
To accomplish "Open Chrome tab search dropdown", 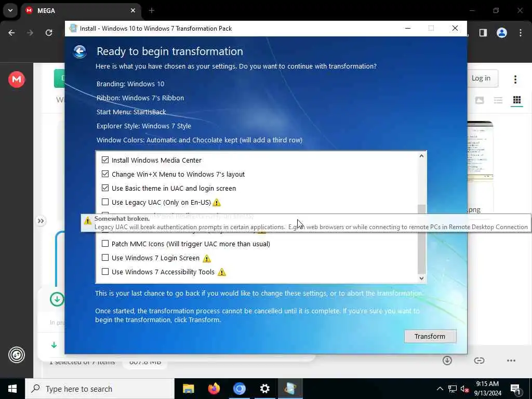I will pyautogui.click(x=10, y=10).
